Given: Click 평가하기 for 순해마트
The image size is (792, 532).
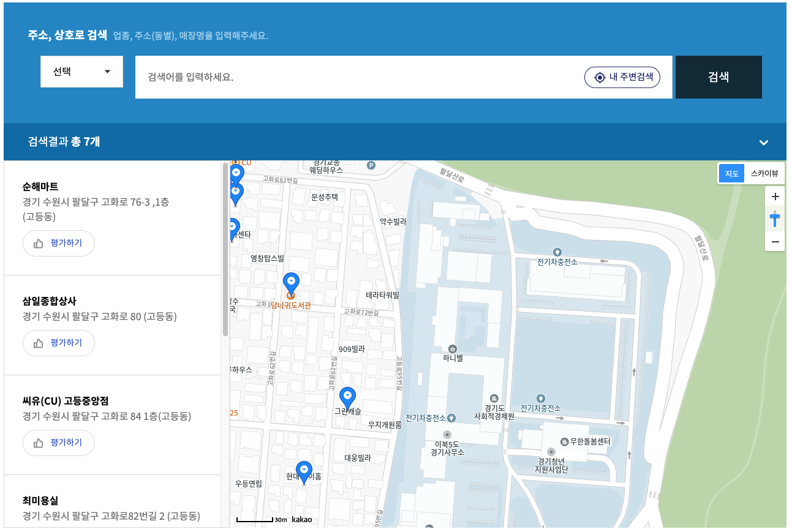Looking at the screenshot, I should (59, 243).
